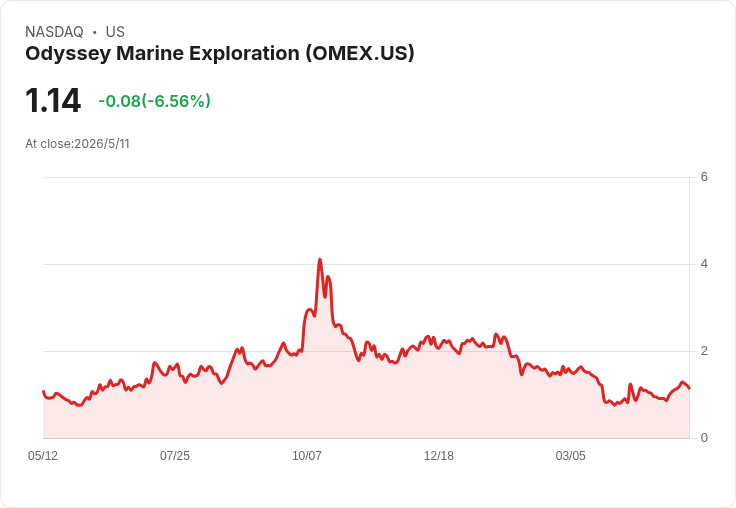
Task: Click the -0.08(-6.56%) change value
Action: [154, 101]
